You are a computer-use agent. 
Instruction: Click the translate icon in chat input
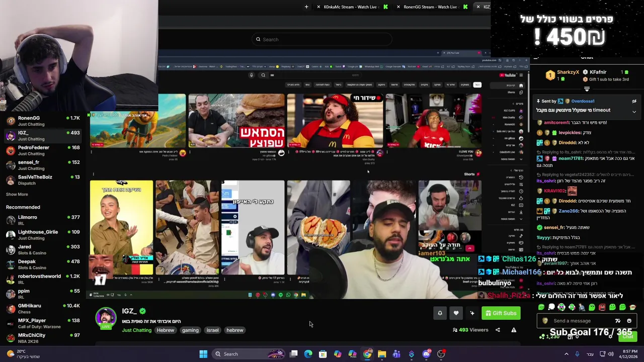pos(618,321)
